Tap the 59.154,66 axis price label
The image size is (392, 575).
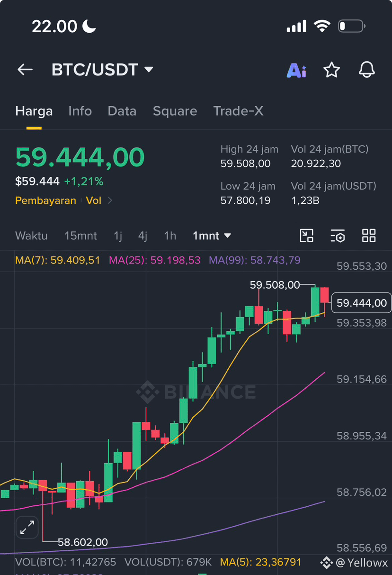tap(362, 379)
